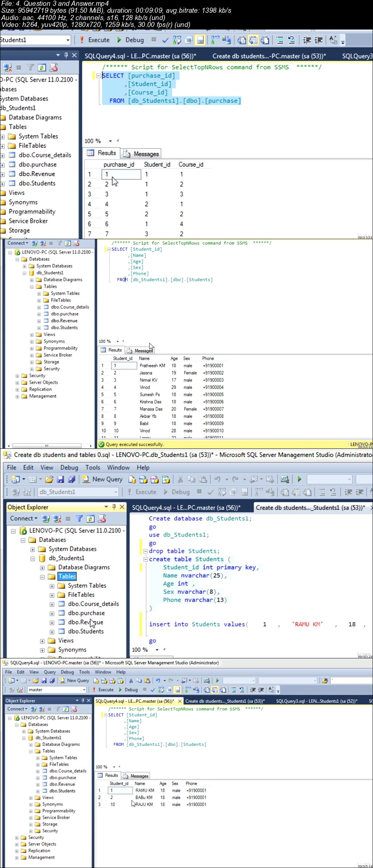Open the Students1 database combo box dropdown arrow

coord(68,40)
